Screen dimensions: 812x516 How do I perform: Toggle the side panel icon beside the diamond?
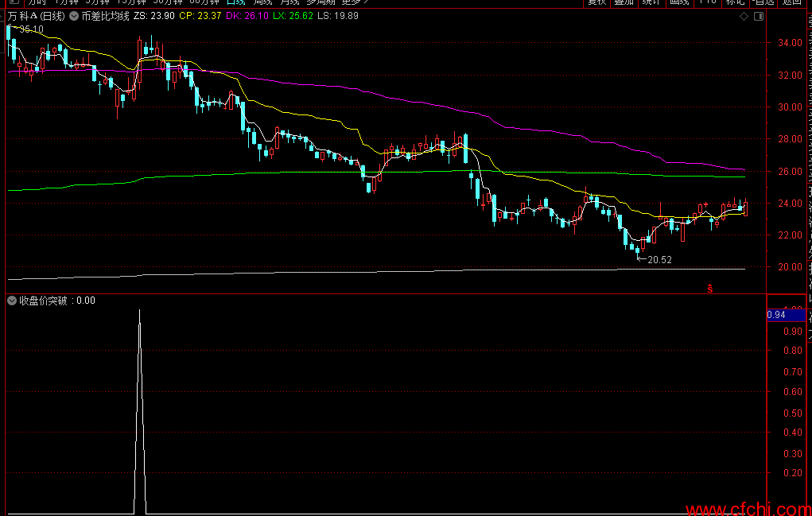(x=759, y=17)
